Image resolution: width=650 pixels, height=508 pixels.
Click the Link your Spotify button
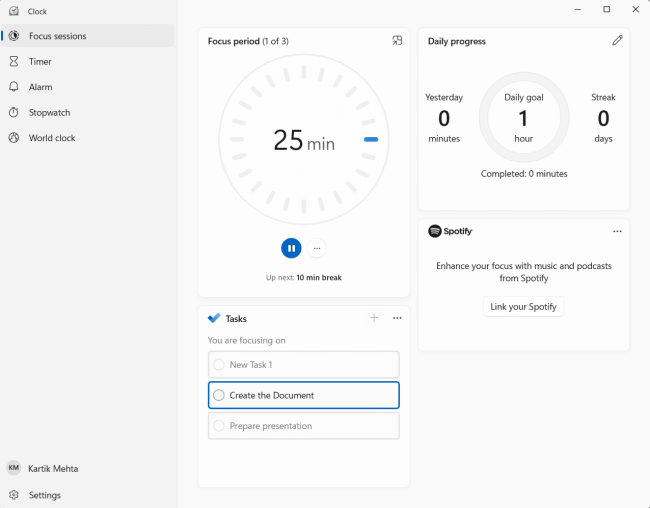coord(524,306)
